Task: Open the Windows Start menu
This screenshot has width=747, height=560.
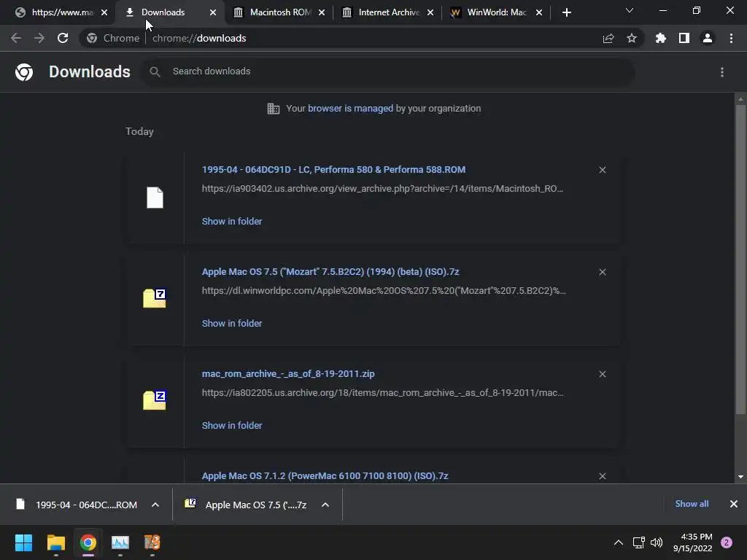Action: 23,542
